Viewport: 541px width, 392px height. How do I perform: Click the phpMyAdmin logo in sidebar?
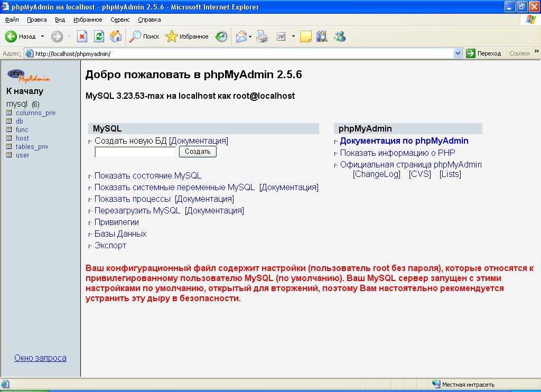(29, 76)
